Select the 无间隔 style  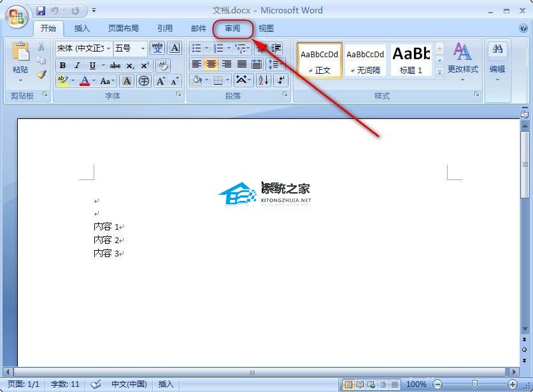[365, 60]
